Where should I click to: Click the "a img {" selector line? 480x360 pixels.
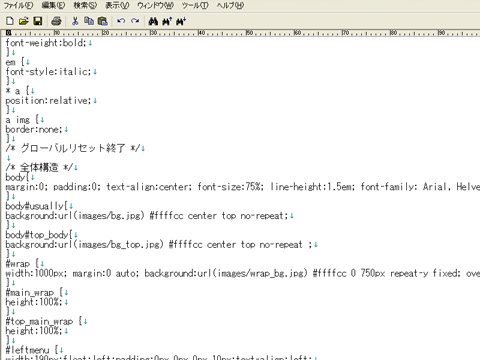point(22,120)
